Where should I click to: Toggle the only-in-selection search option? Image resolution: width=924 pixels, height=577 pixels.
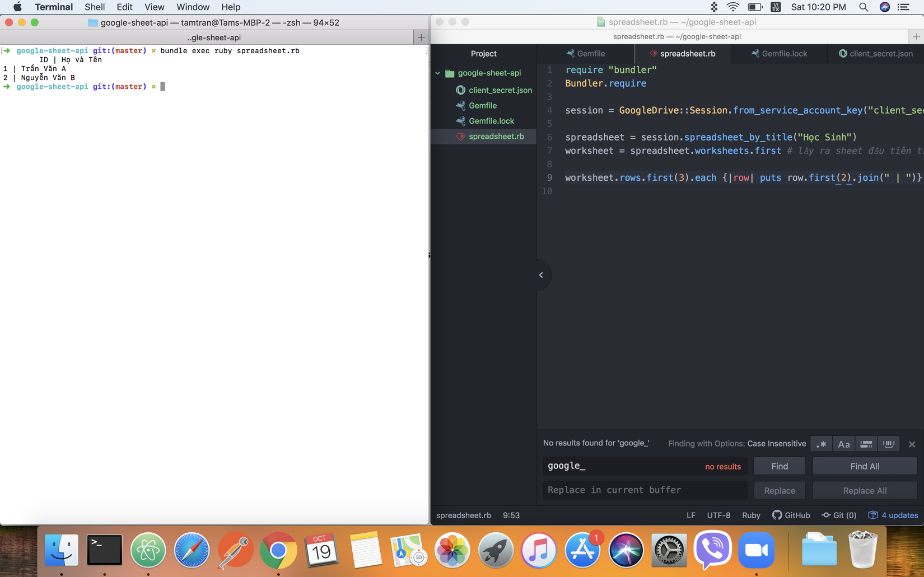866,444
